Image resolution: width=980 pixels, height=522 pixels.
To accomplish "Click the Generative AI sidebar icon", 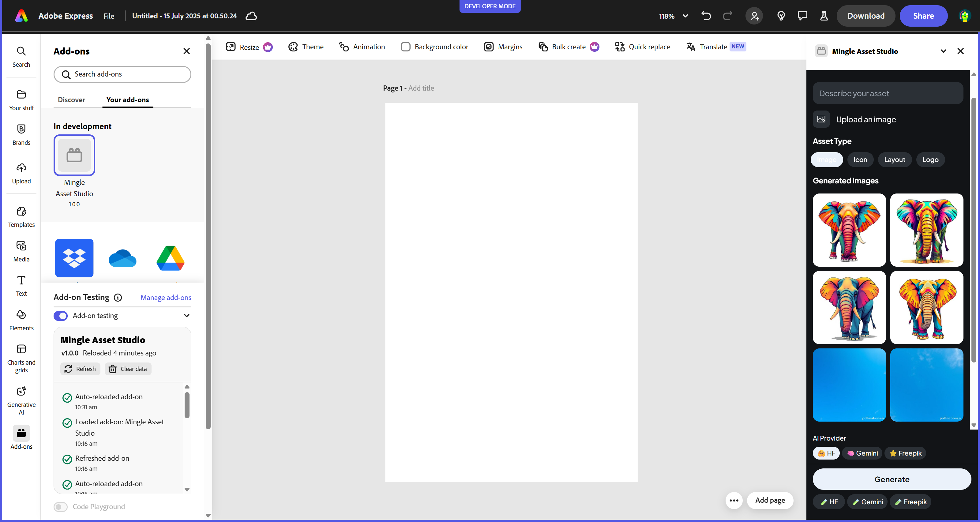I will point(21,400).
